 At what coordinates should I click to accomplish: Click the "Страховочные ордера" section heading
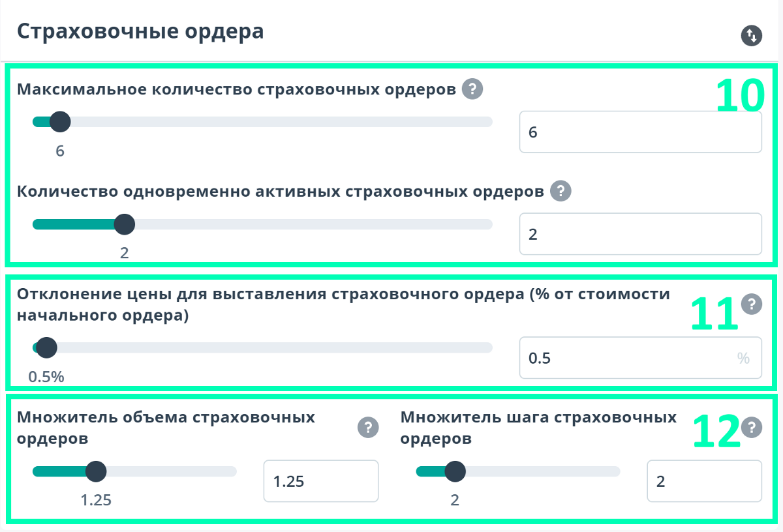pyautogui.click(x=140, y=31)
